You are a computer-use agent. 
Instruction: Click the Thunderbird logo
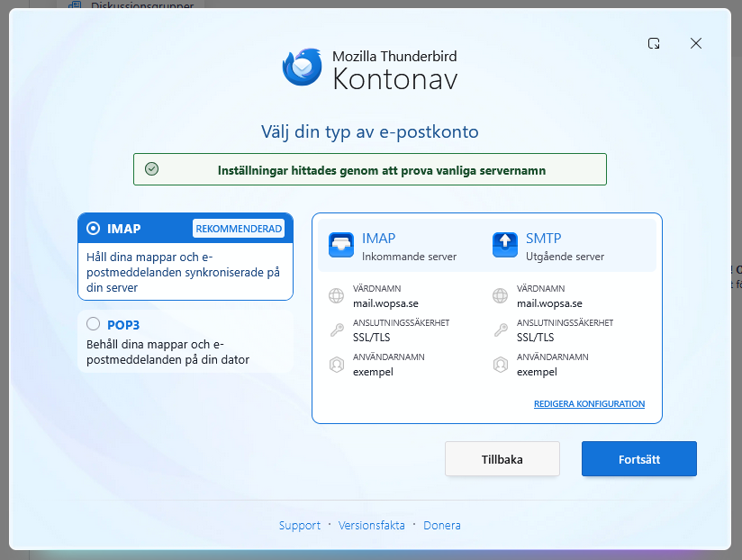click(x=302, y=68)
